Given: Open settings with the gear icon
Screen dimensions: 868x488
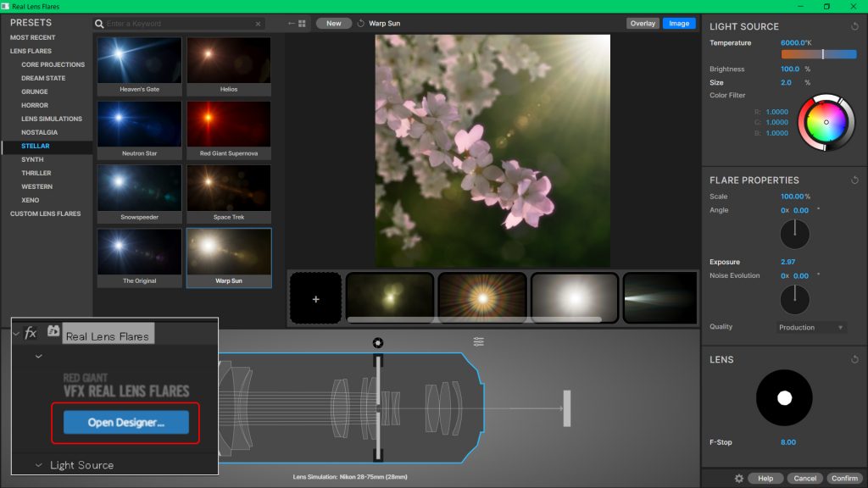Looking at the screenshot, I should click(x=739, y=479).
